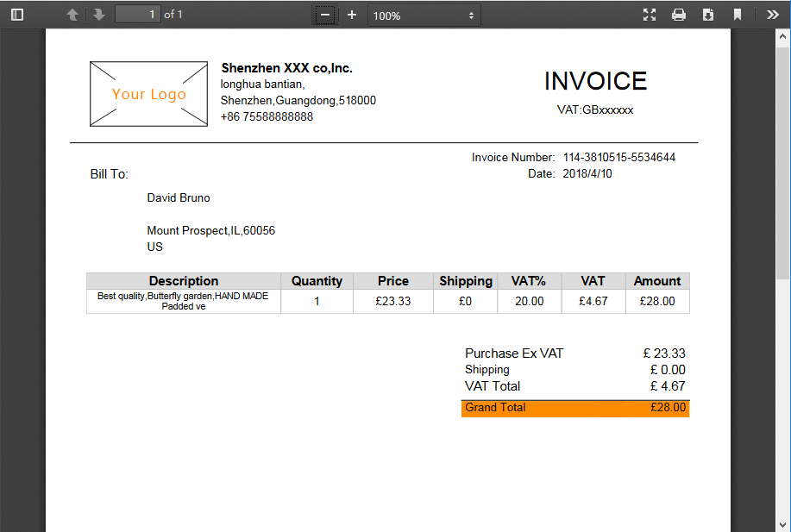Screen dimensions: 791x532
Task: Select the invoice number 114-3810515-5534644
Action: (x=618, y=158)
